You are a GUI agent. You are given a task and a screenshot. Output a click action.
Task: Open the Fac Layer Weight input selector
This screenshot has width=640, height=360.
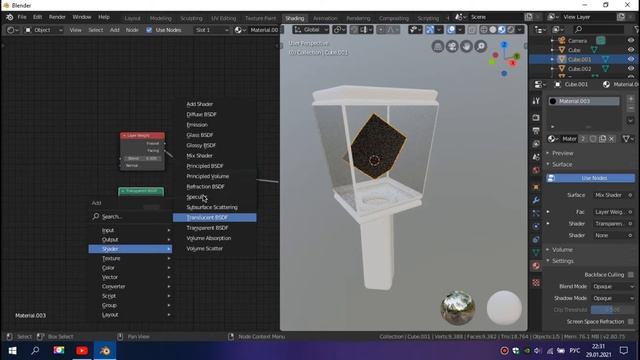[613, 212]
